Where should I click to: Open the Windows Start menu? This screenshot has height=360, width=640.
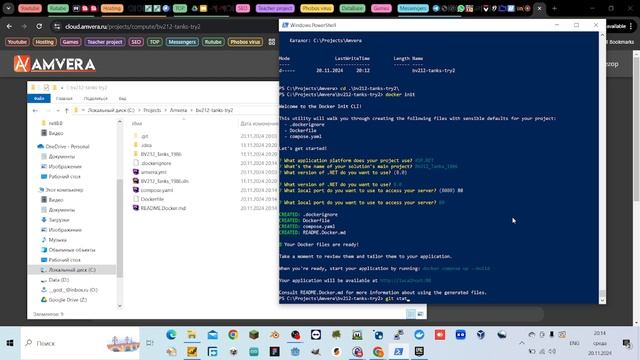click(x=10, y=343)
